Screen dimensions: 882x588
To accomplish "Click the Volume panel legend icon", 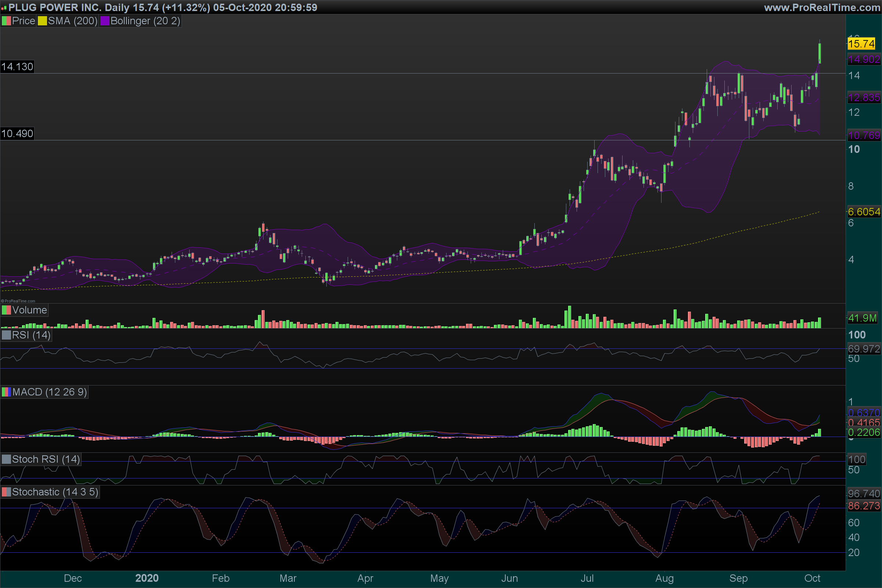I will tap(6, 310).
